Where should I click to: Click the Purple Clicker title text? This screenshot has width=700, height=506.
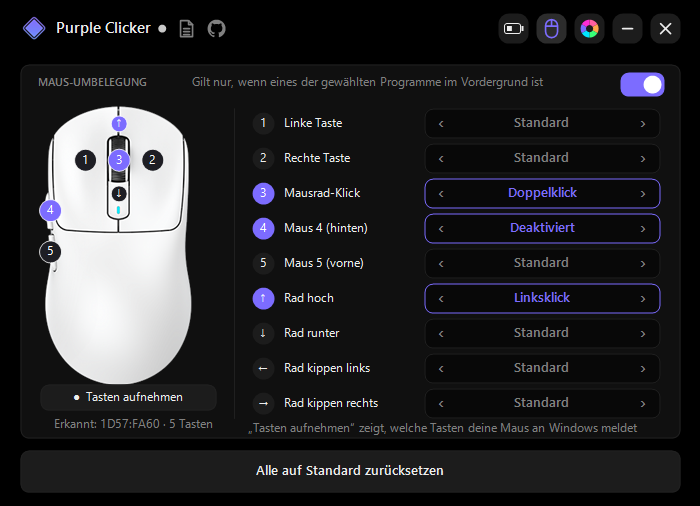tap(103, 28)
